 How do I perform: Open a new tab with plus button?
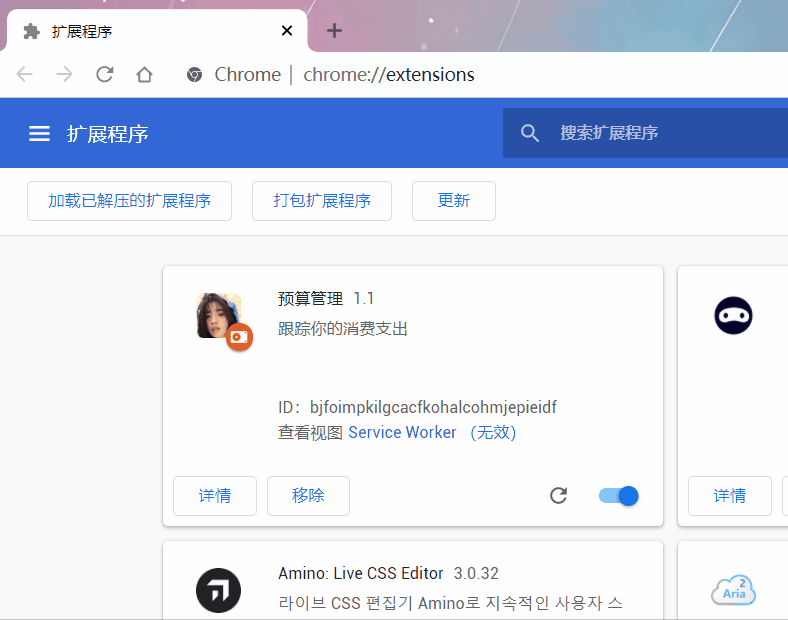click(x=334, y=31)
